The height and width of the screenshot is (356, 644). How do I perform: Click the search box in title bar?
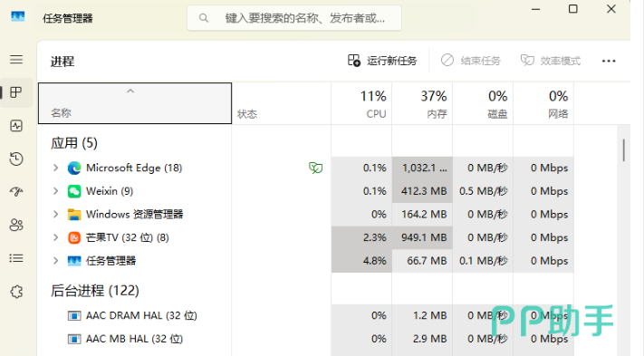coord(294,18)
